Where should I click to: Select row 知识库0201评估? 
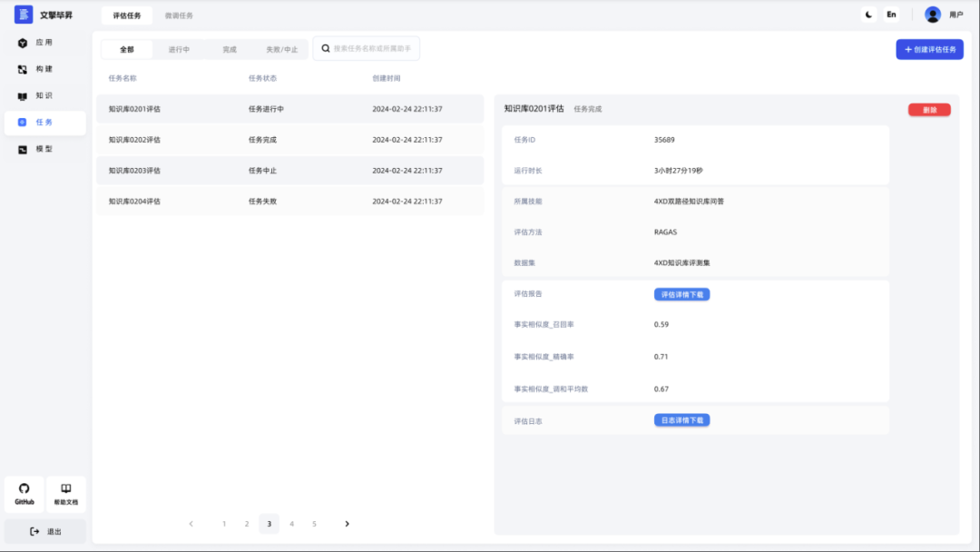tap(290, 109)
